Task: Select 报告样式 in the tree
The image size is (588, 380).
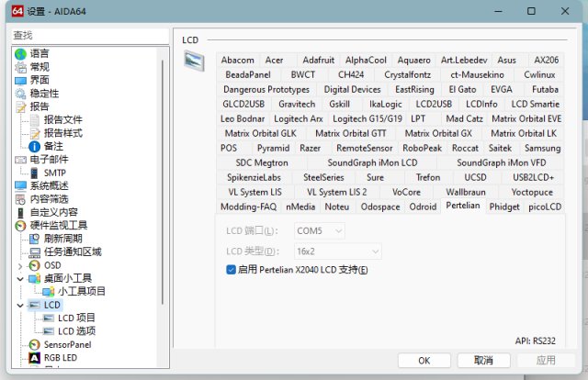Action: pos(63,133)
